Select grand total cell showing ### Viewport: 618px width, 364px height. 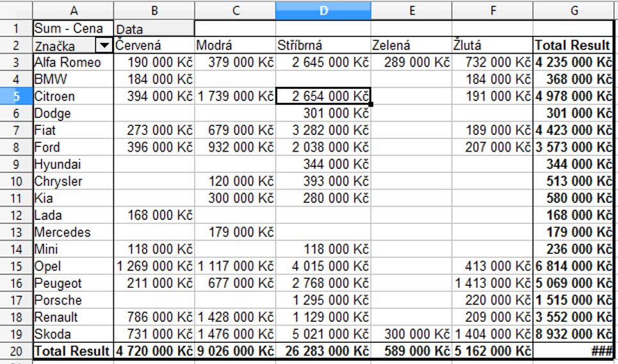[574, 351]
